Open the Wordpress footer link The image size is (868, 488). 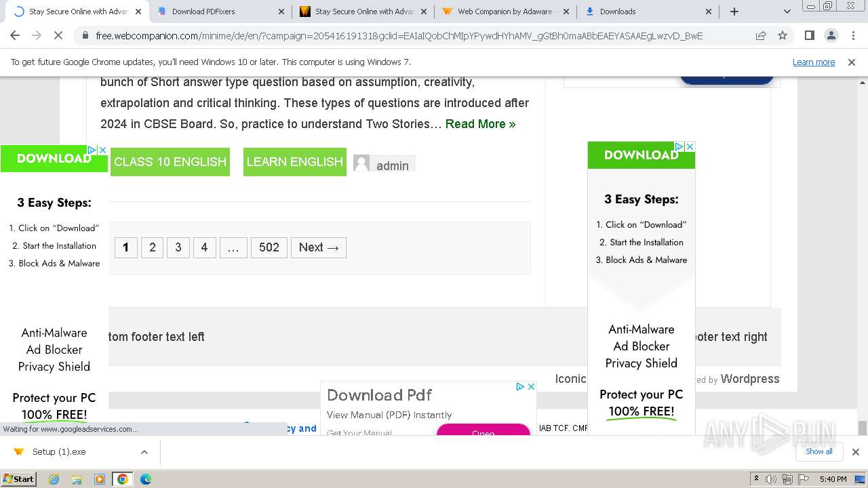click(750, 379)
